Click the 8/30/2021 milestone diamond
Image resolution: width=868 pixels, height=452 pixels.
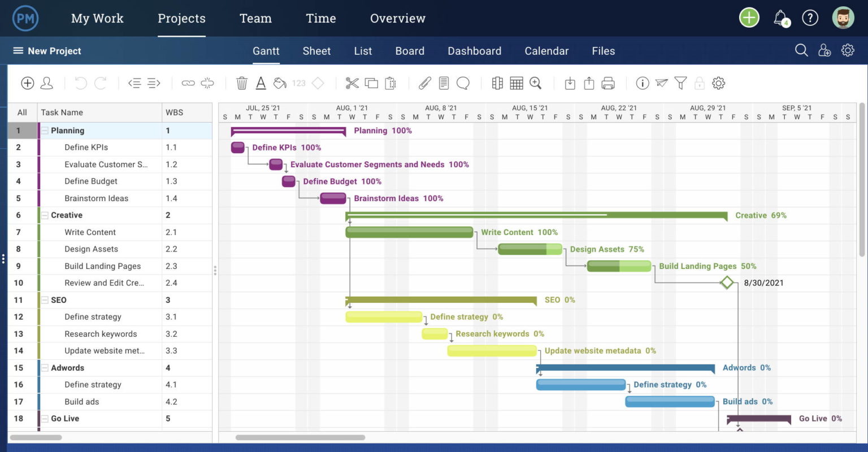(727, 282)
